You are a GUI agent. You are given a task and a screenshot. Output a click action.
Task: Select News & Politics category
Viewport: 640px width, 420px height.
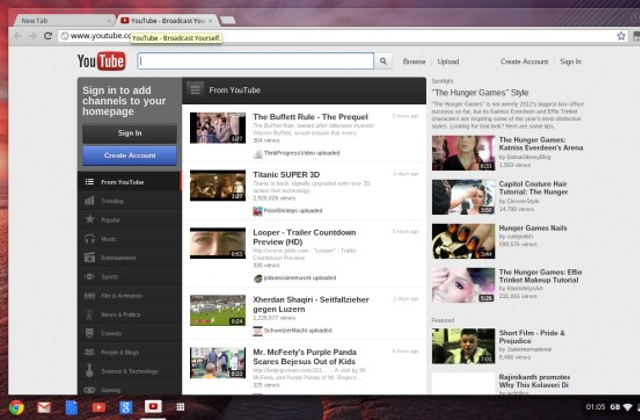pos(129,314)
